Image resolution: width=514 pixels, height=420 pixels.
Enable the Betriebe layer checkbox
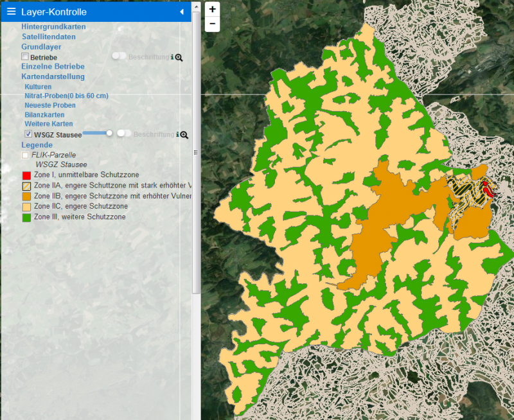click(25, 57)
